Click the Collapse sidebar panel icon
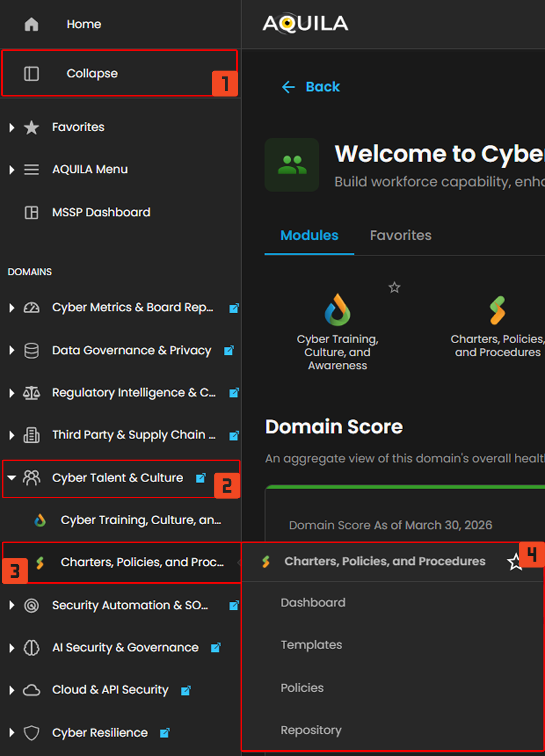This screenshot has height=756, width=545. (x=31, y=74)
